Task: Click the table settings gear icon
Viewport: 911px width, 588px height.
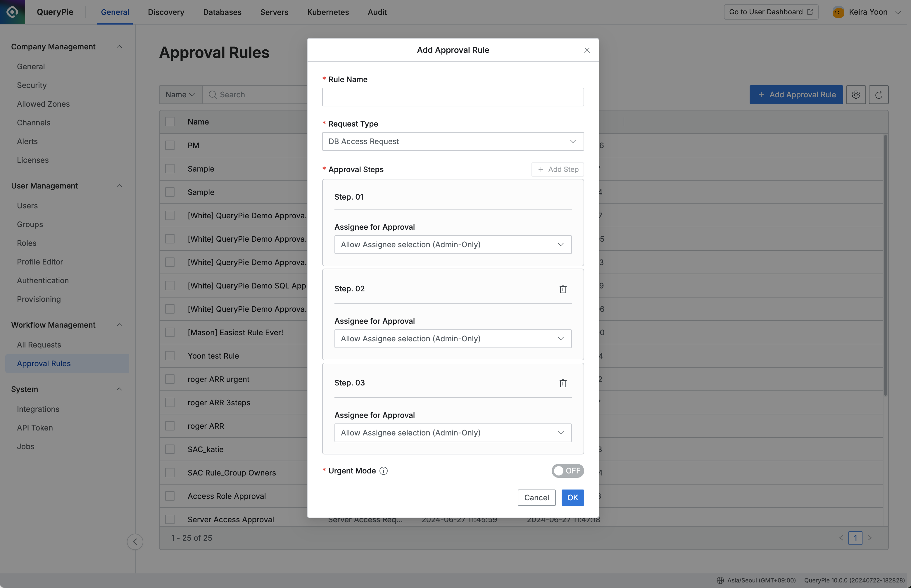Action: pyautogui.click(x=856, y=95)
